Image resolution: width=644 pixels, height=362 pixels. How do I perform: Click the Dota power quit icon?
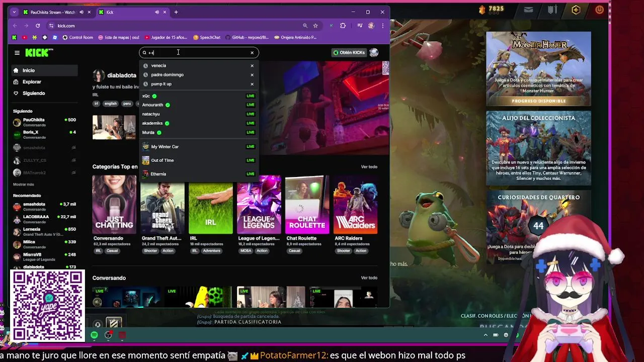click(599, 10)
